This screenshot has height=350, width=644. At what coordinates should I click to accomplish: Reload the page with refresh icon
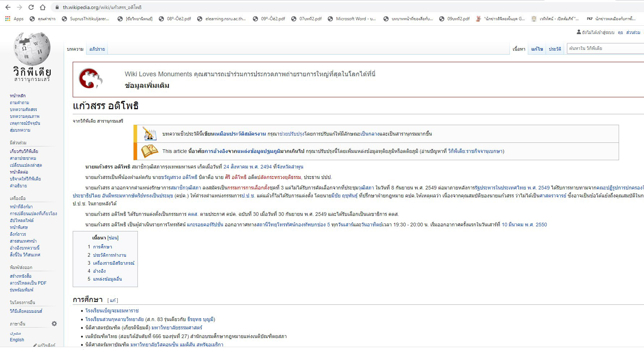pyautogui.click(x=31, y=7)
